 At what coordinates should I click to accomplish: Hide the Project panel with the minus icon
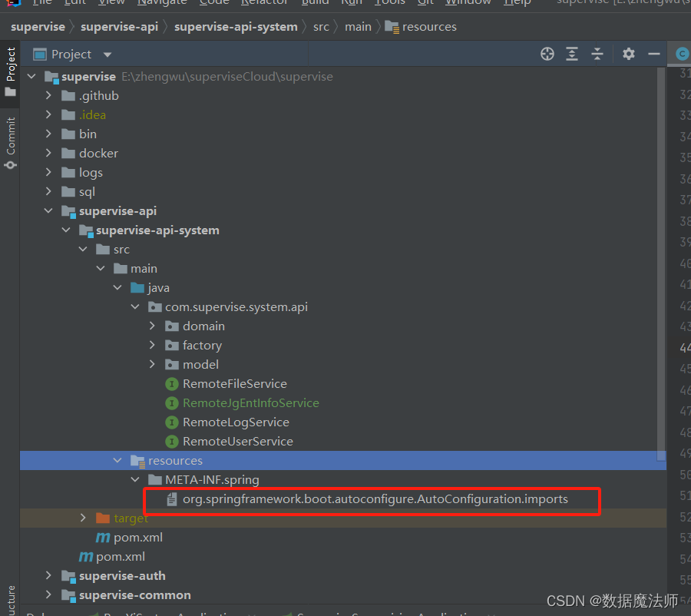point(654,55)
